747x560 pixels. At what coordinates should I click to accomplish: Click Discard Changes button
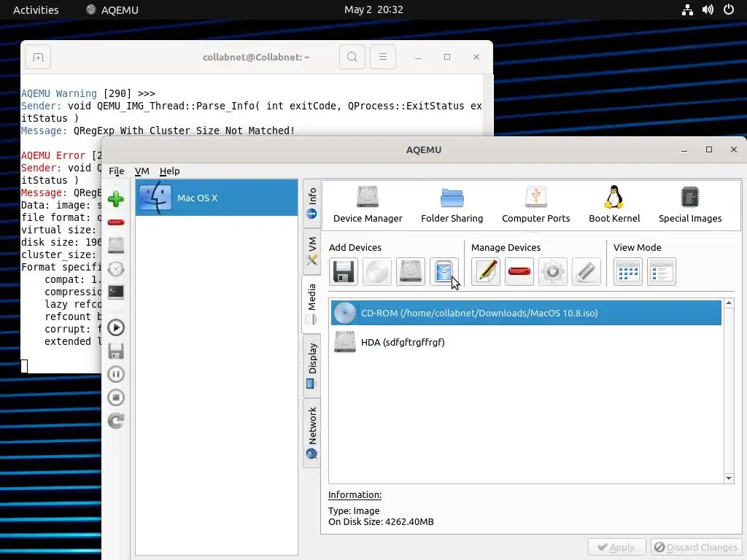pyautogui.click(x=696, y=547)
